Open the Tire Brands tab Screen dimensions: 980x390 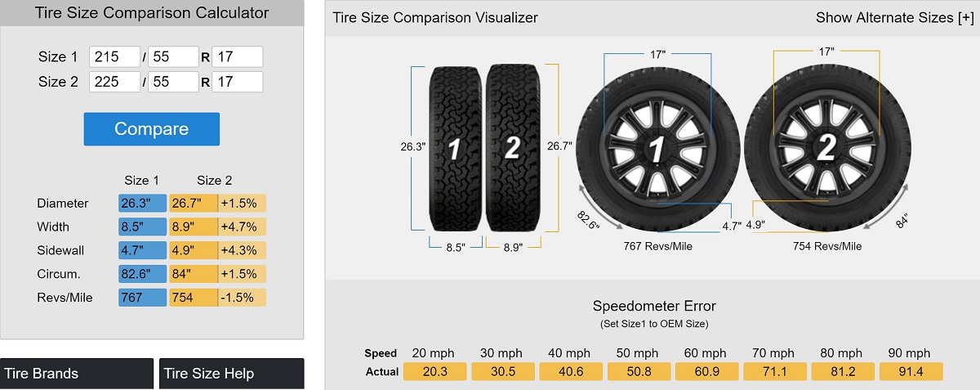[77, 374]
